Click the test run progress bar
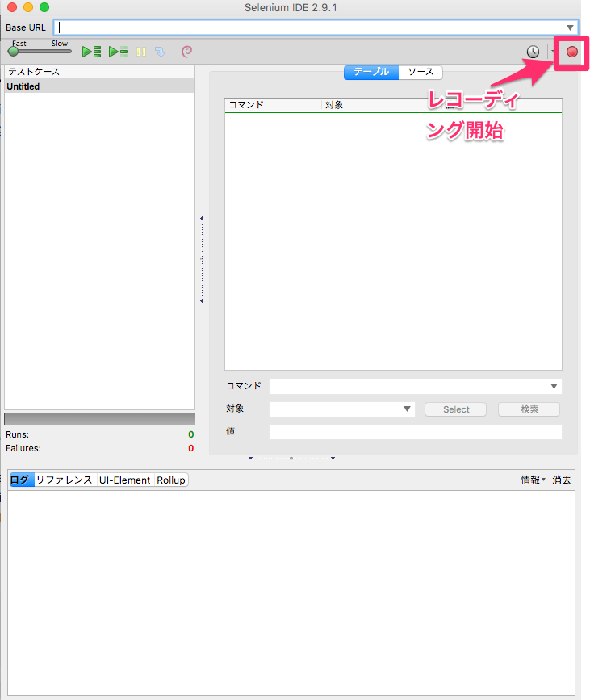Image resolution: width=590 pixels, height=700 pixels. click(x=99, y=419)
